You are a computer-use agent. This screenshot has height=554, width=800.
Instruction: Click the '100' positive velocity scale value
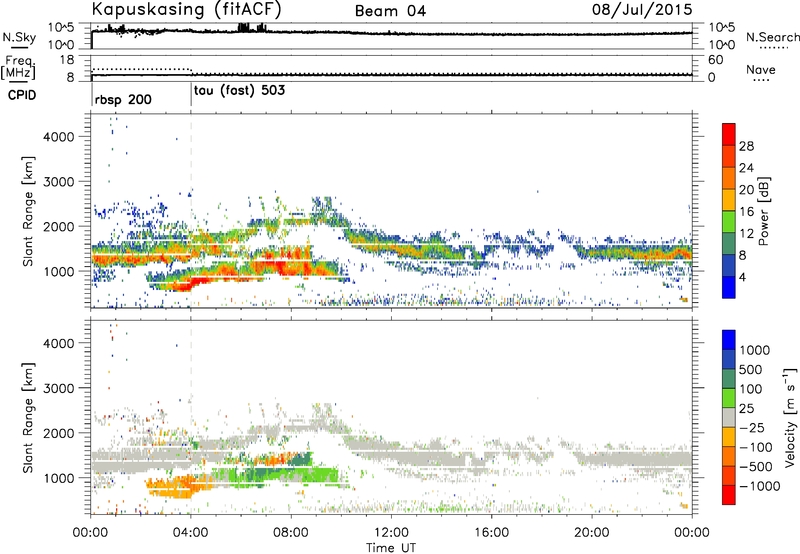tap(751, 389)
